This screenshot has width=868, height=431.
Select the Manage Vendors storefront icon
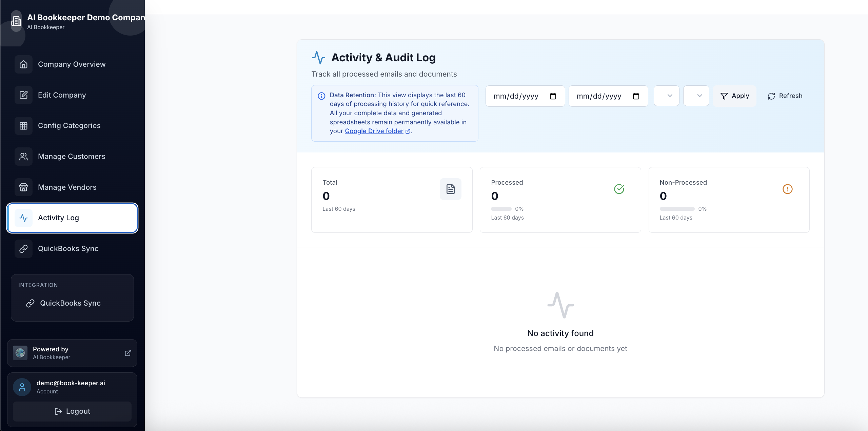(23, 187)
